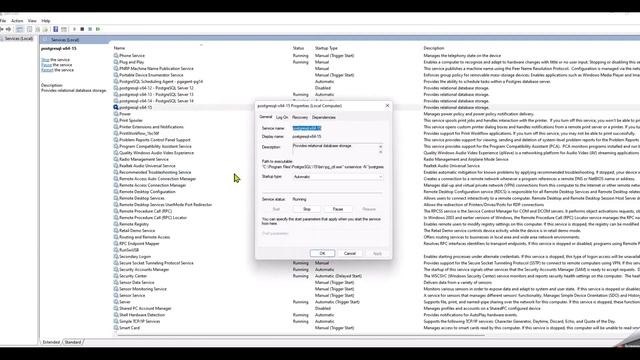
Task: Click the gear icon beside RPC Endpoint Mapper
Action: pyautogui.click(x=116, y=243)
